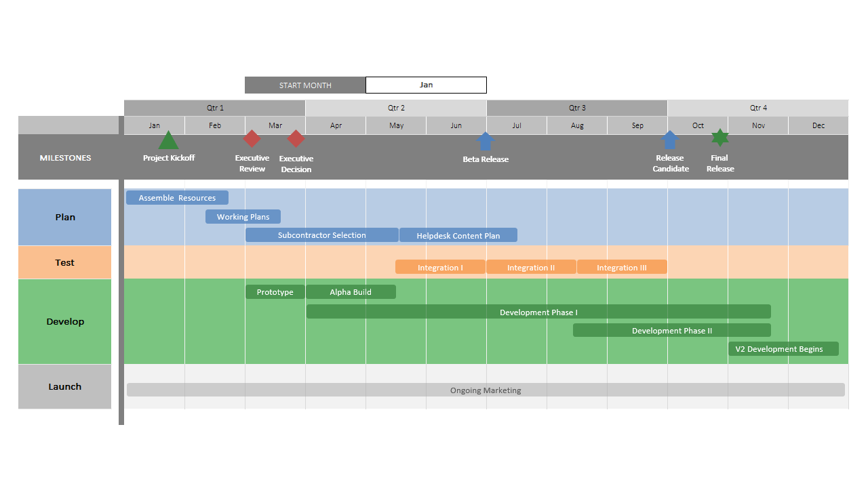Select the orange Integration II bar
The height and width of the screenshot is (488, 868).
coord(531,267)
